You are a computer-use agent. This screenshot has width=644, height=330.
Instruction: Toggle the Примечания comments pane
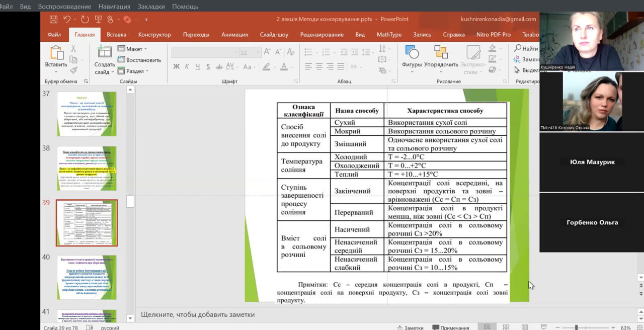click(450, 327)
